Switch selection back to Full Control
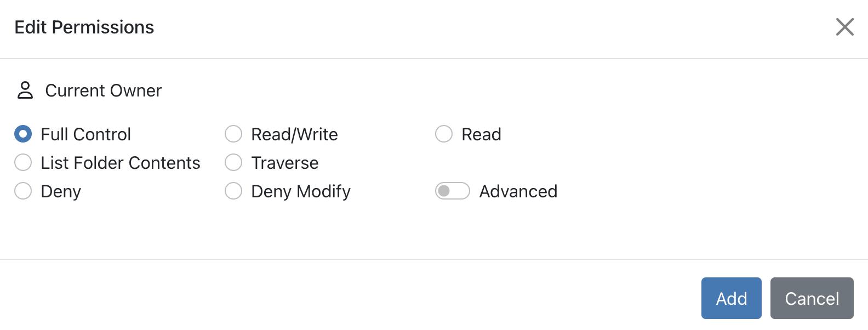The width and height of the screenshot is (868, 330). point(22,134)
